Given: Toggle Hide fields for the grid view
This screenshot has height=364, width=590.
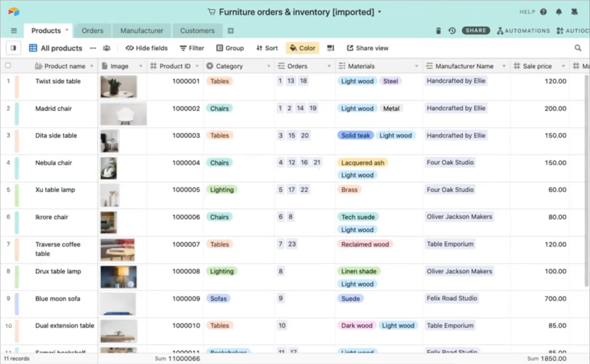Looking at the screenshot, I should [146, 48].
